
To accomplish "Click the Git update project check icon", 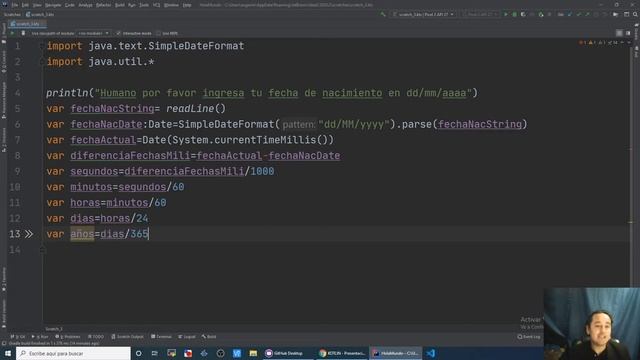I will click(570, 14).
